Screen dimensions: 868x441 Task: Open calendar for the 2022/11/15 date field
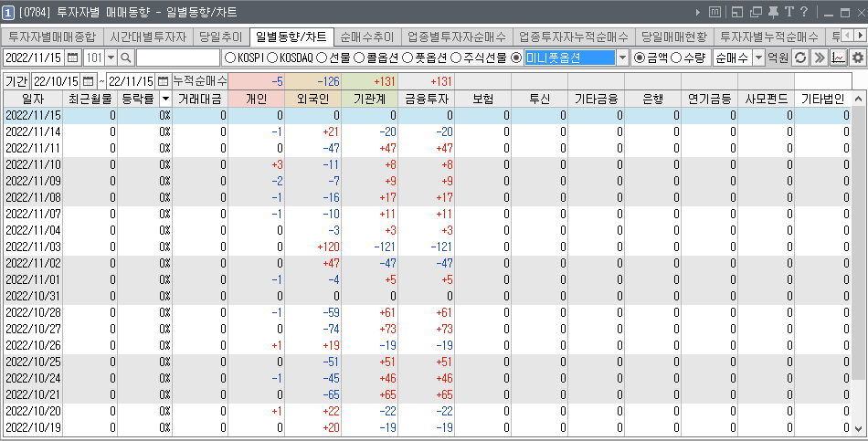pos(72,58)
